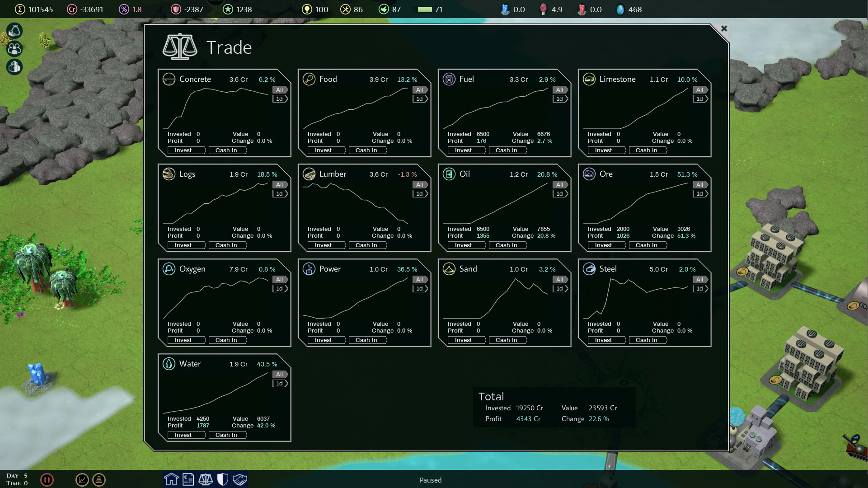Cash in Water investment
This screenshot has height=488, width=868.
pyautogui.click(x=228, y=435)
